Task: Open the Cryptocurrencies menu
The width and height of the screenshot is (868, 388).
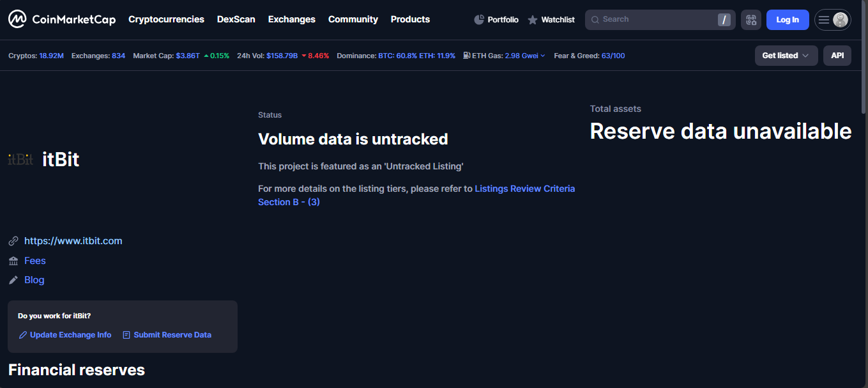Action: click(166, 19)
